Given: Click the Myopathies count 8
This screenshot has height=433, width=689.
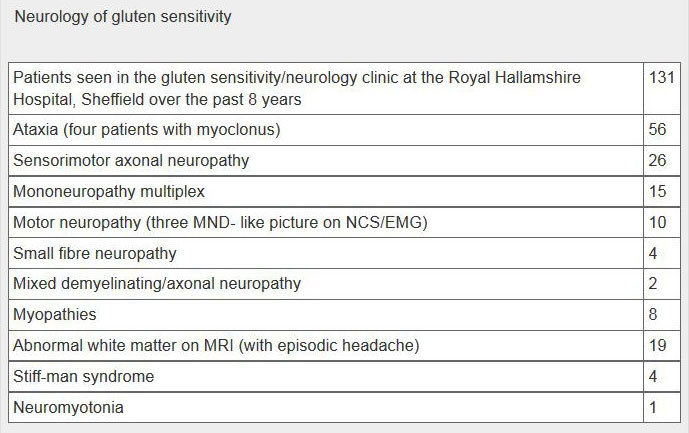Looking at the screenshot, I should [653, 315].
